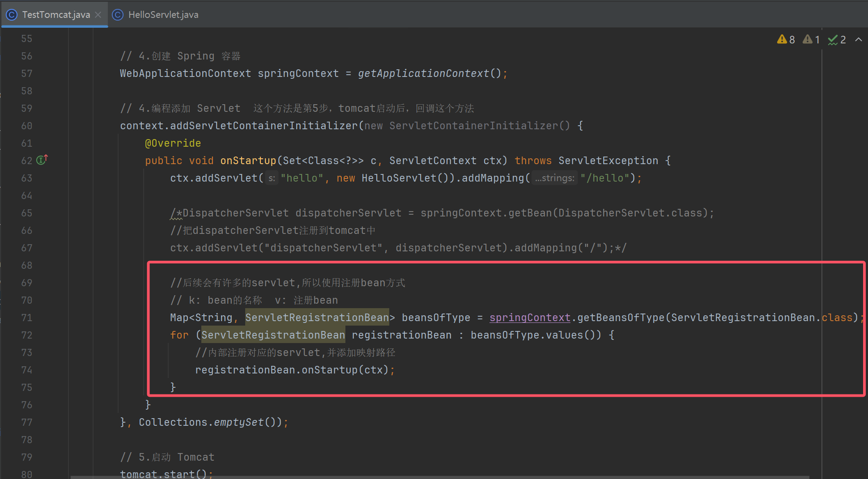Switch to the TestTomcat.java tab
868x479 pixels.
(55, 15)
